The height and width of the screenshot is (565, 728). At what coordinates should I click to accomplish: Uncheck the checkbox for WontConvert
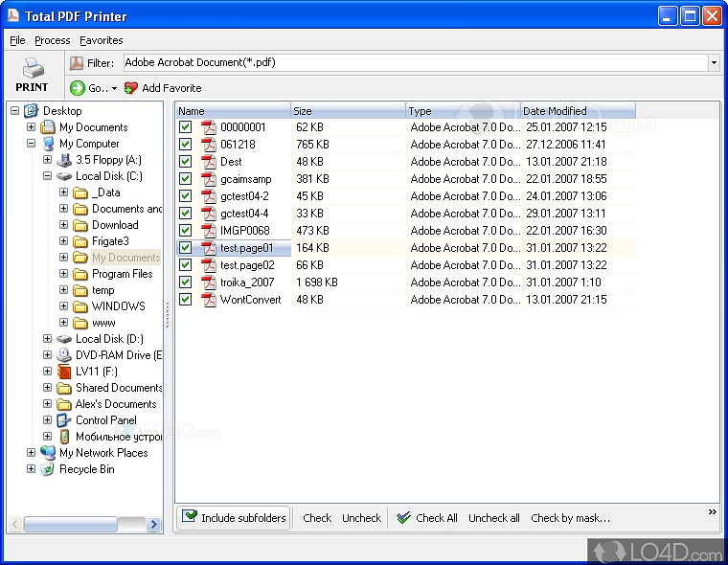click(x=185, y=300)
